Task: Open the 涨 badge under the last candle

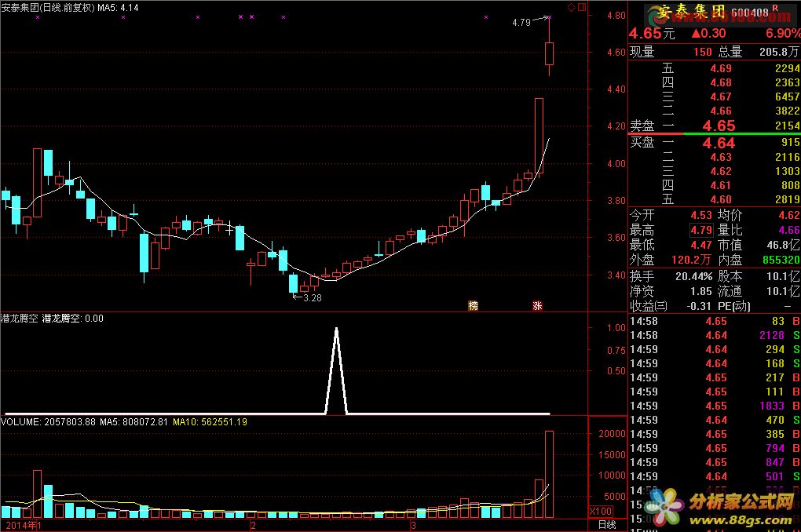Action: pyautogui.click(x=537, y=305)
